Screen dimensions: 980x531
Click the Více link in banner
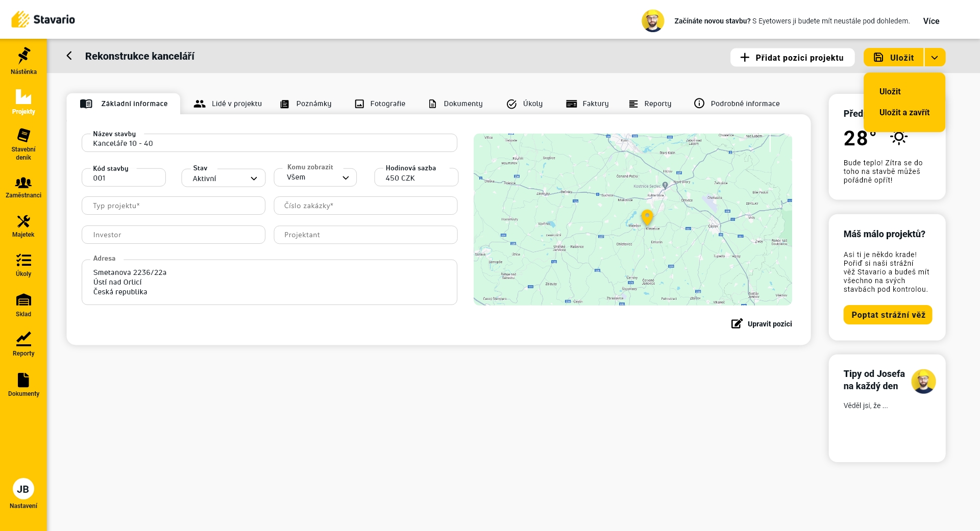(931, 21)
